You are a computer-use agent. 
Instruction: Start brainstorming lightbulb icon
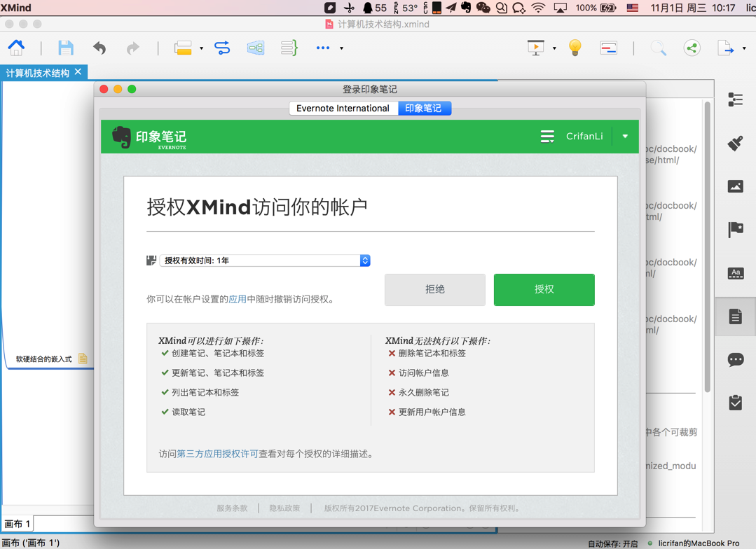click(x=575, y=48)
